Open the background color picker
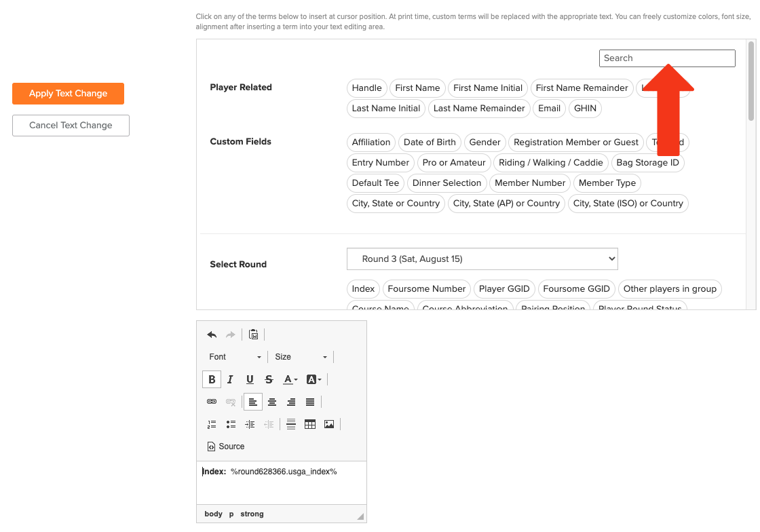Image resolution: width=760 pixels, height=532 pixels. pyautogui.click(x=313, y=379)
